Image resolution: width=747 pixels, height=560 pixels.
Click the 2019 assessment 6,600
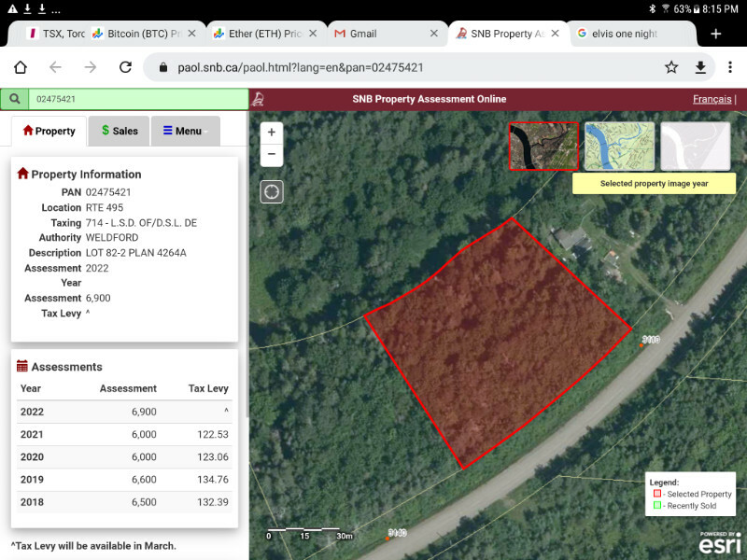[144, 480]
